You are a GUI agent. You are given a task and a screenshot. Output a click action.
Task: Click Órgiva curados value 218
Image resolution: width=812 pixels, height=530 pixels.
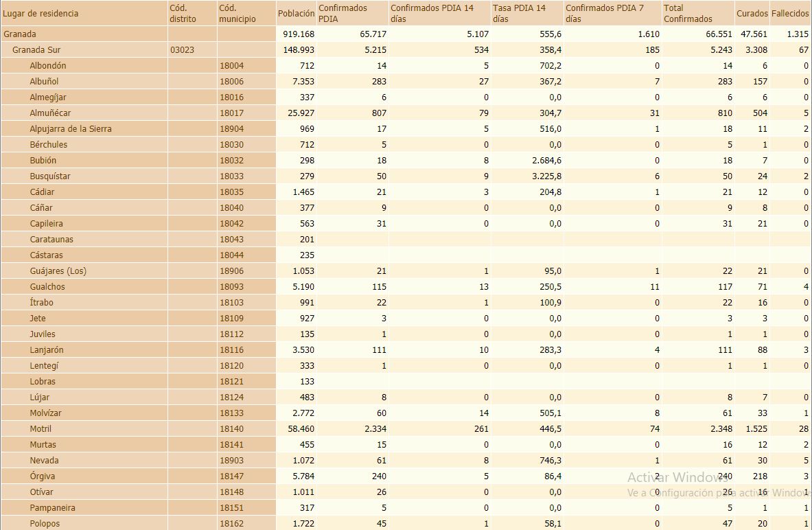point(761,476)
